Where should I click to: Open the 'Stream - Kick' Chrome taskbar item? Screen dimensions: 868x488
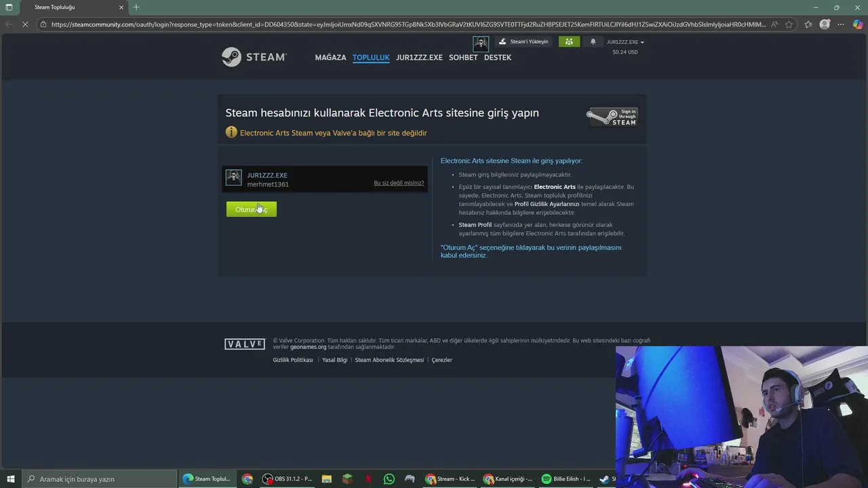coord(450,479)
